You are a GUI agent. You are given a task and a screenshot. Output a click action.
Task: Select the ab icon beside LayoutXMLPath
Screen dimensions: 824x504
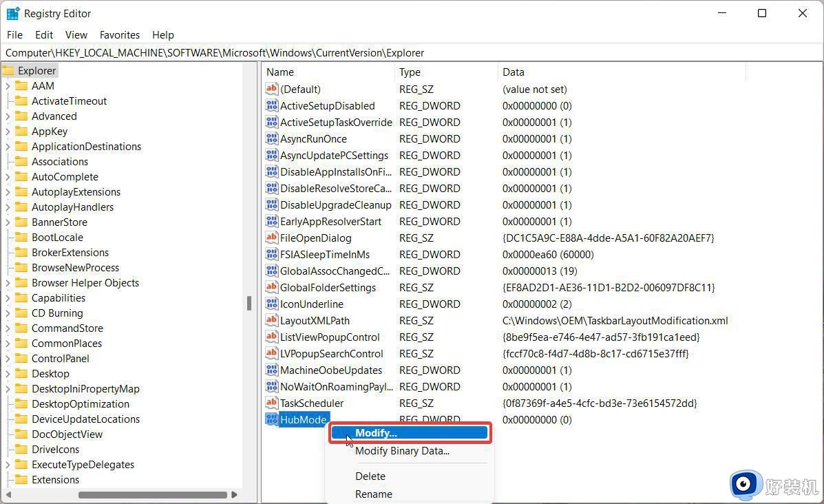pos(271,320)
